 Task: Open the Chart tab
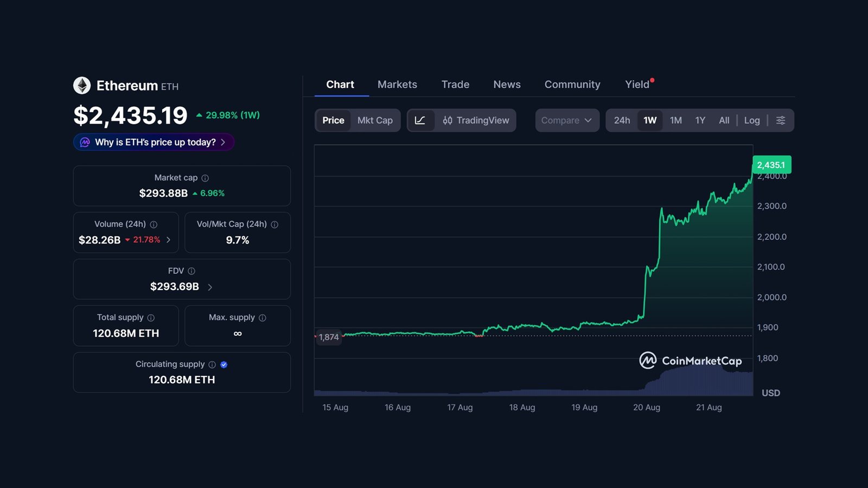[x=340, y=85]
